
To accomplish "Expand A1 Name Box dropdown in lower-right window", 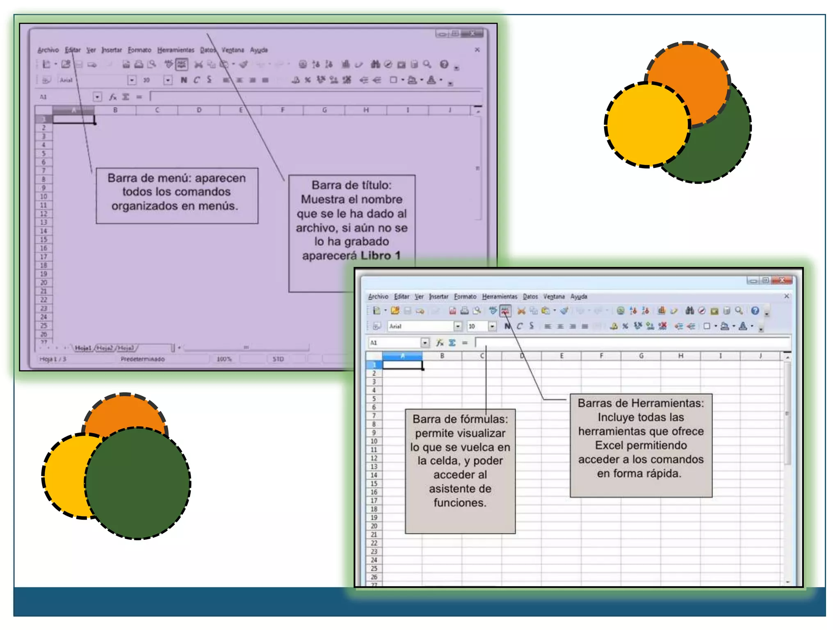I will pos(425,342).
